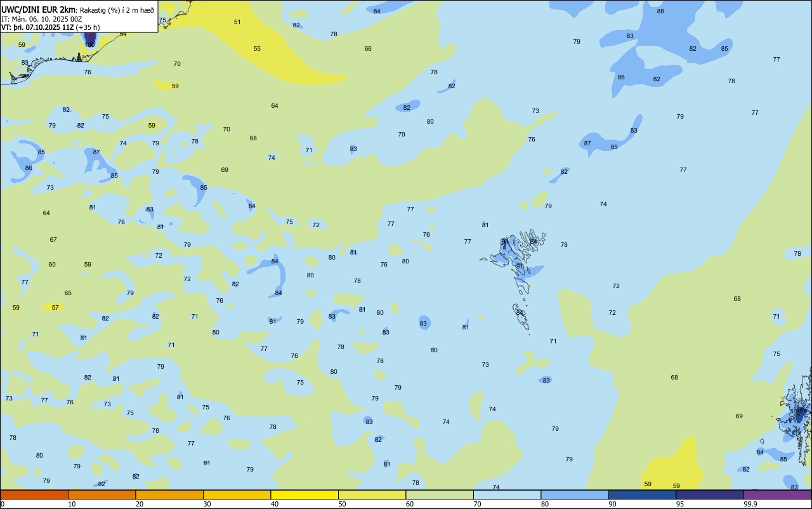Click the 70–80 light blue legend swatch

(x=507, y=494)
